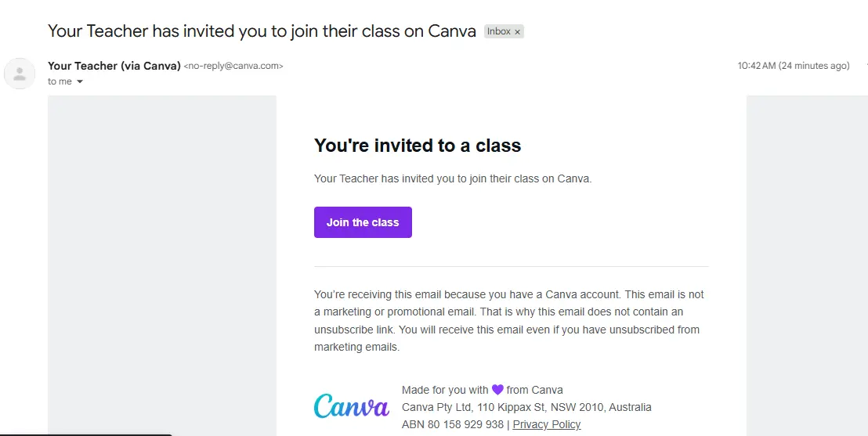This screenshot has height=436, width=868.
Task: Click the 'You're invited to a class' heading
Action: tap(418, 146)
